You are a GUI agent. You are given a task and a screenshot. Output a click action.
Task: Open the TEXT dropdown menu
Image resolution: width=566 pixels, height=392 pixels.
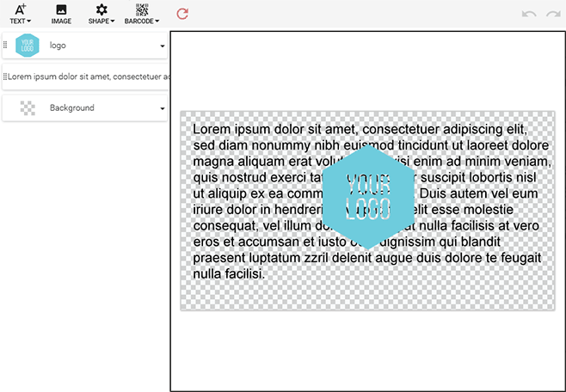pos(20,14)
